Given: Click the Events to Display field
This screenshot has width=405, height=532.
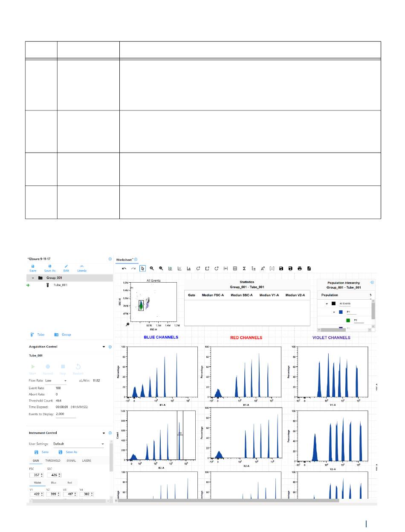Looking at the screenshot, I should click(x=65, y=414).
